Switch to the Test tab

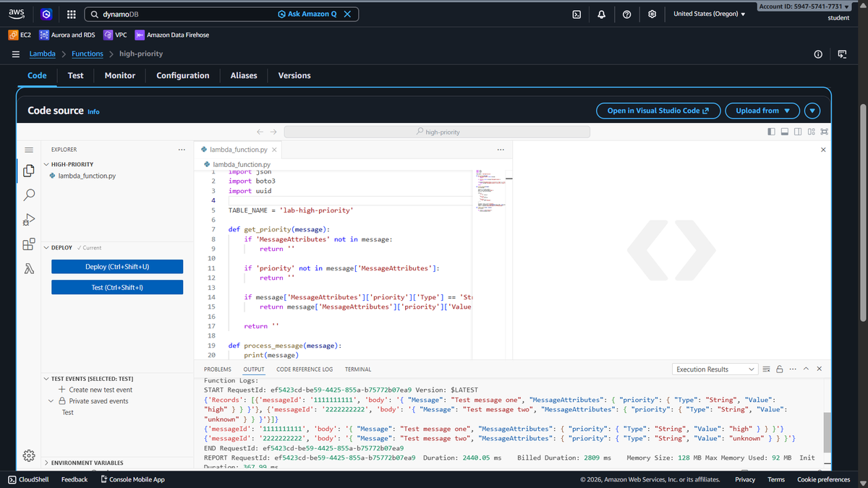[75, 75]
